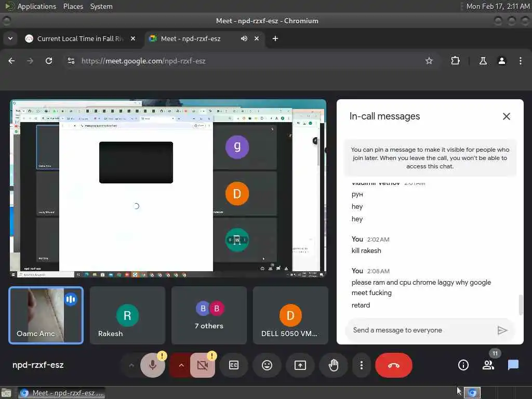
Task: Open the System menu
Action: click(x=101, y=6)
